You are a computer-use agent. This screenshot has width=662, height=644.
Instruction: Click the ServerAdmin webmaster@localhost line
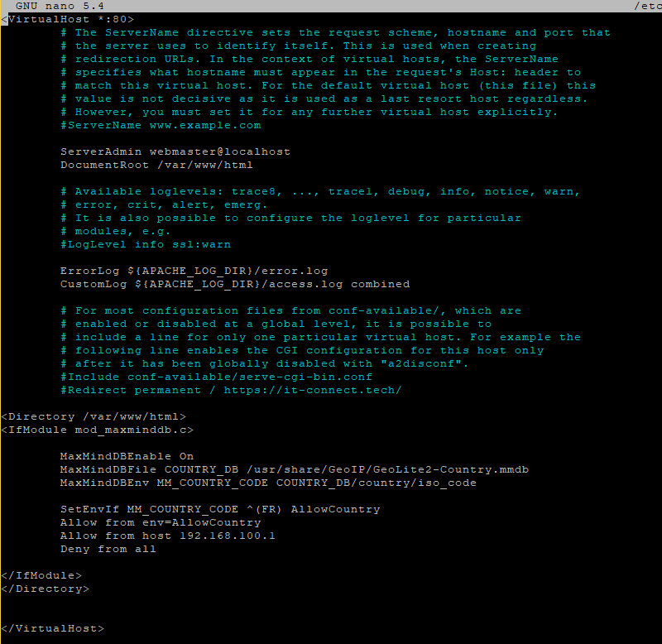[175, 151]
